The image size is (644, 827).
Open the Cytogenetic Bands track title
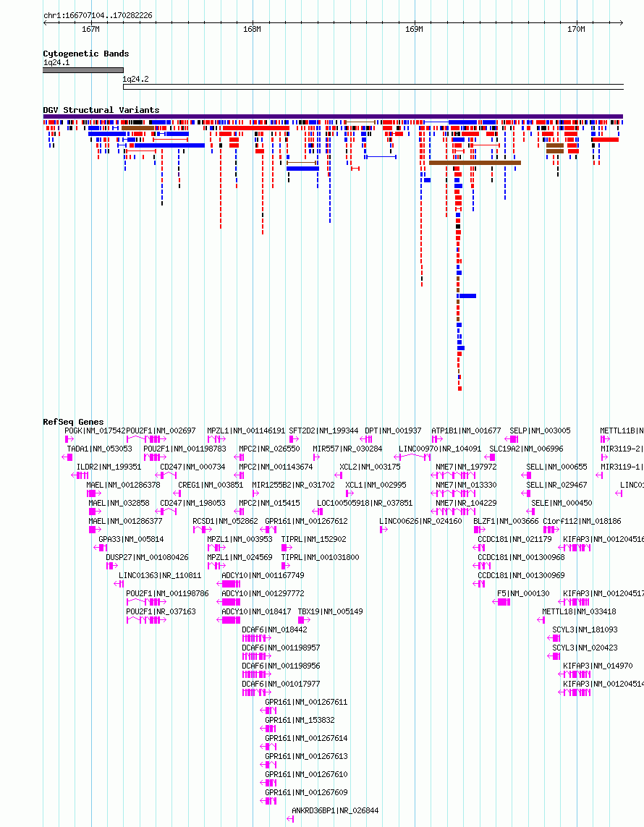point(86,54)
